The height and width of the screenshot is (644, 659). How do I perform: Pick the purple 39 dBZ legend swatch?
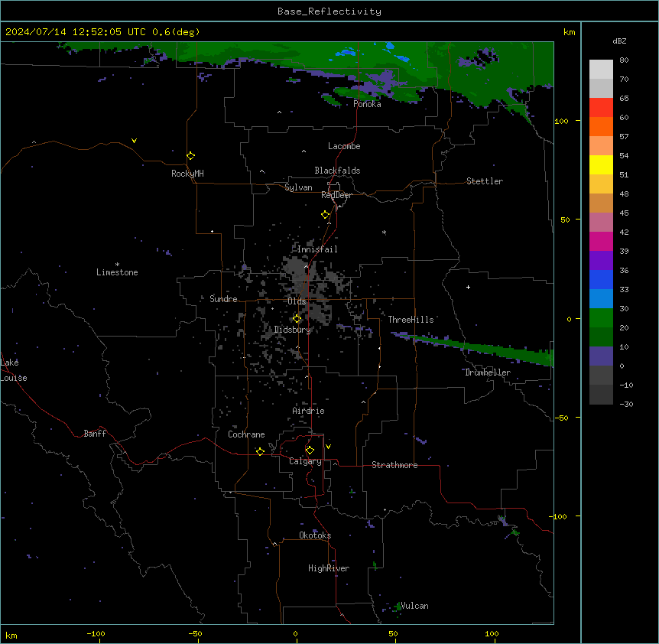[601, 260]
